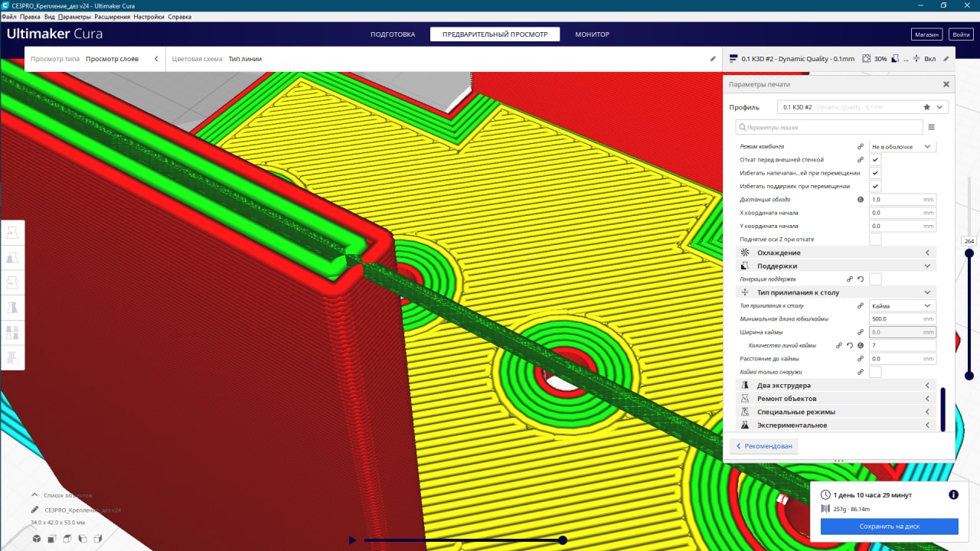Image resolution: width=980 pixels, height=551 pixels.
Task: Switch to left side view cube icon
Action: pyautogui.click(x=83, y=539)
